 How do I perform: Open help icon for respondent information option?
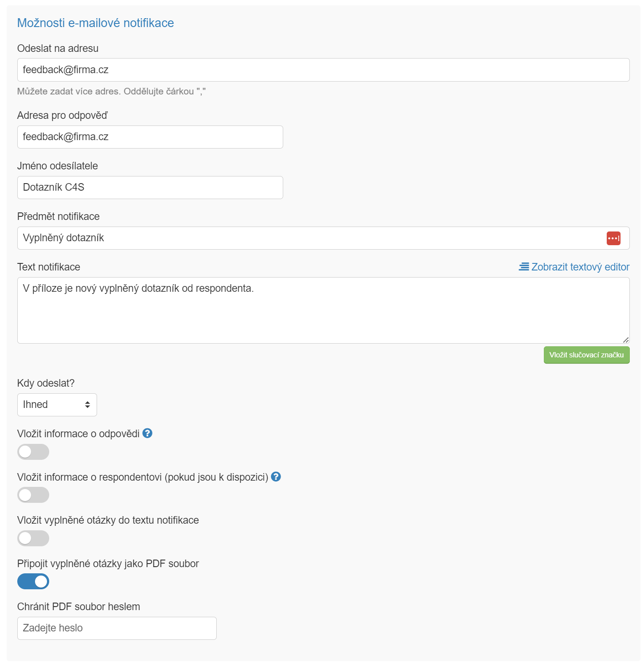[276, 477]
